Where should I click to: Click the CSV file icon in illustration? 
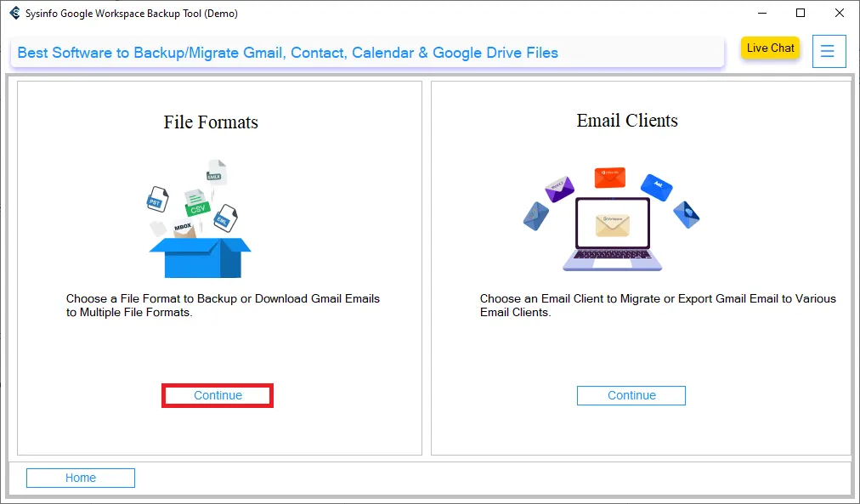pos(196,203)
